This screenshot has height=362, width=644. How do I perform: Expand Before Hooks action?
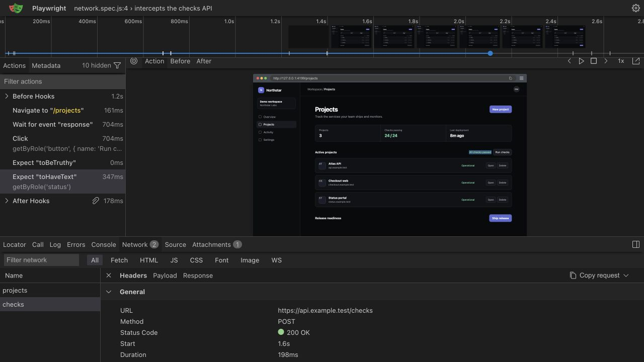click(7, 96)
